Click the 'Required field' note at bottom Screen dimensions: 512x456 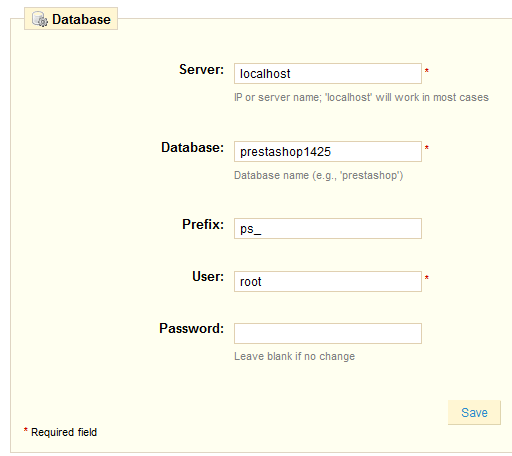60,432
